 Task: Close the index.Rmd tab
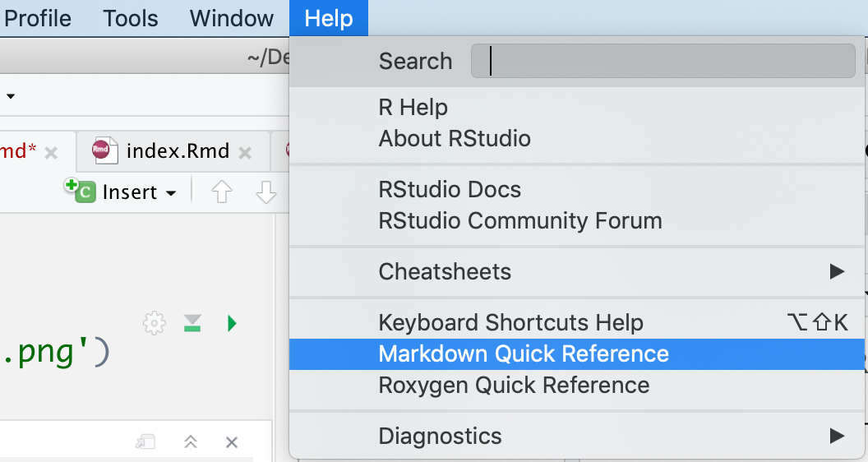click(x=245, y=152)
